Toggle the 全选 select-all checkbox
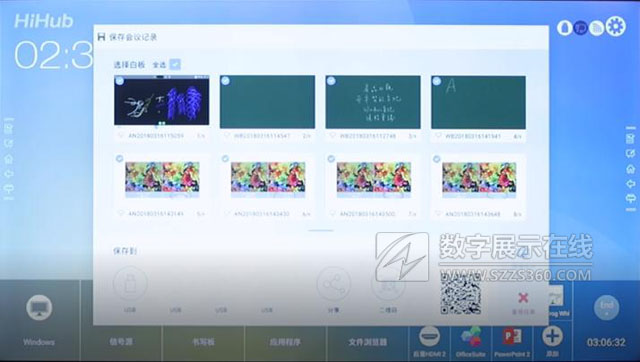Image resolution: width=640 pixels, height=362 pixels. pyautogui.click(x=175, y=64)
